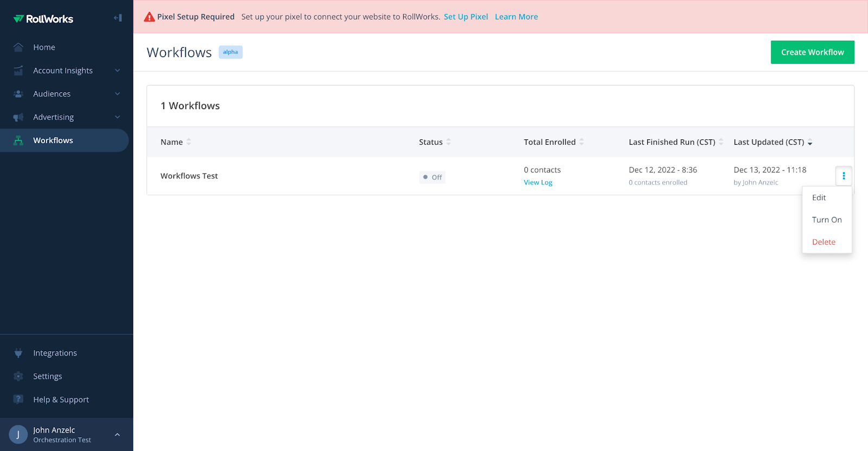This screenshot has width=868, height=451.
Task: Click the Home house icon
Action: [x=18, y=47]
